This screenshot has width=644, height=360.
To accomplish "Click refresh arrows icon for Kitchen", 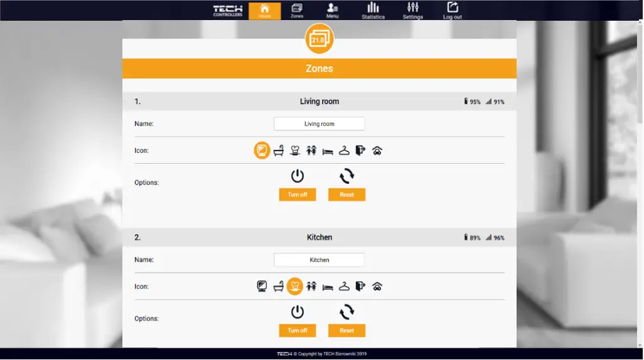I will (346, 312).
